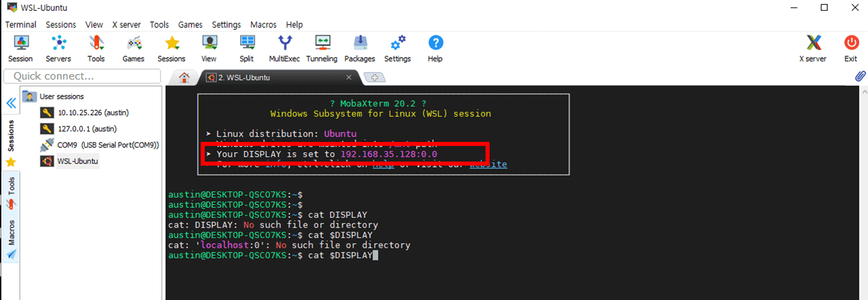Go to the Home tab icon
The height and width of the screenshot is (300, 868).
[183, 77]
